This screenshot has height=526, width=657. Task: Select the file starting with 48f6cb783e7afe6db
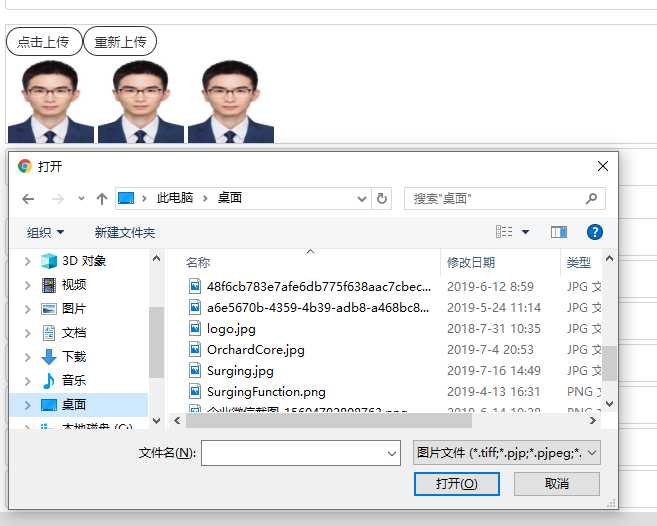[x=319, y=287]
